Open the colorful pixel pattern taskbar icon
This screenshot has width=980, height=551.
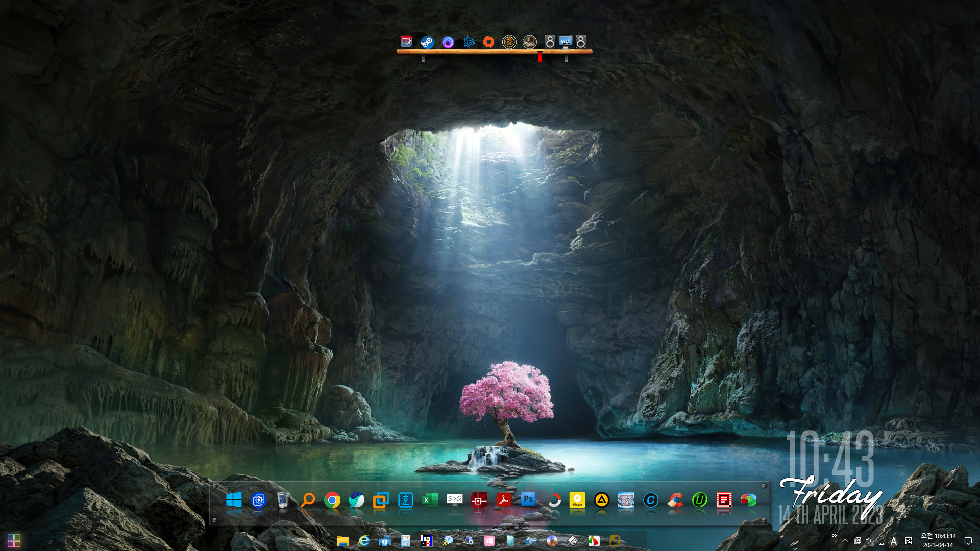tap(427, 541)
